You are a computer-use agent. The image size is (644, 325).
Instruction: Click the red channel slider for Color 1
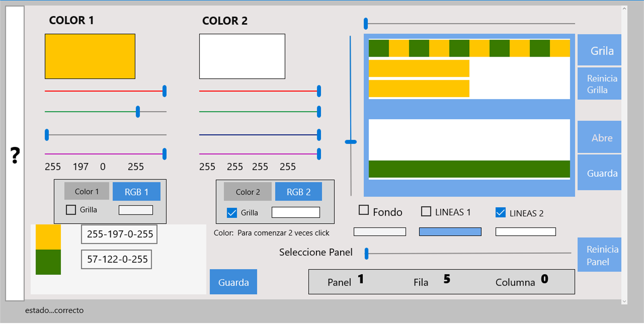click(163, 91)
